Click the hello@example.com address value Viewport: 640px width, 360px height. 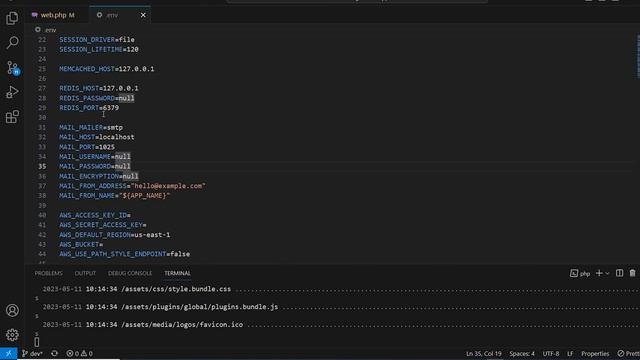[x=168, y=186]
